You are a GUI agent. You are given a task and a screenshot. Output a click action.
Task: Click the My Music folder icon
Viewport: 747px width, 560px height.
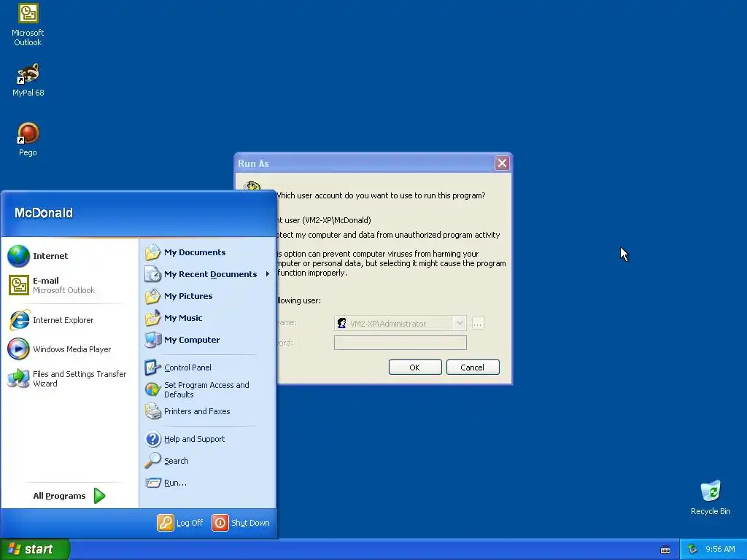[153, 318]
